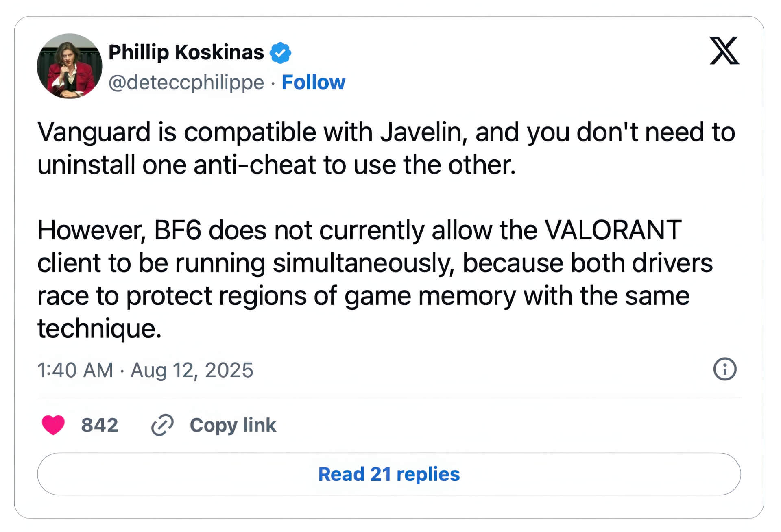Click the word technique ending the tweet

(x=99, y=328)
